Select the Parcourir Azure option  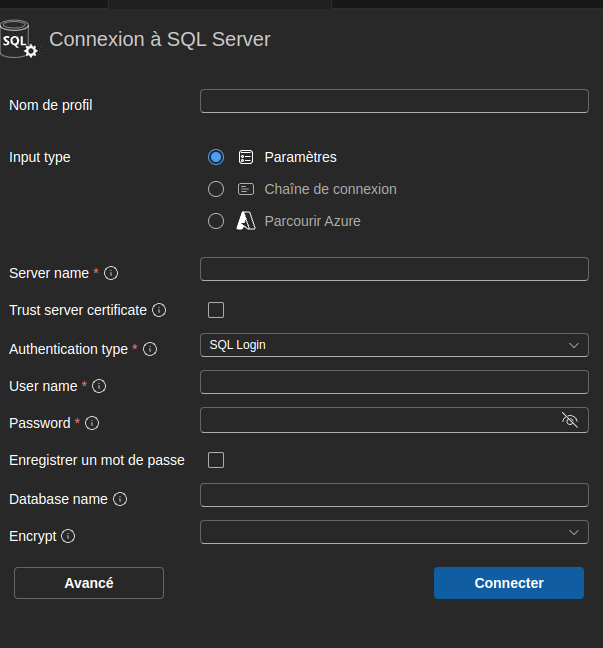[216, 221]
